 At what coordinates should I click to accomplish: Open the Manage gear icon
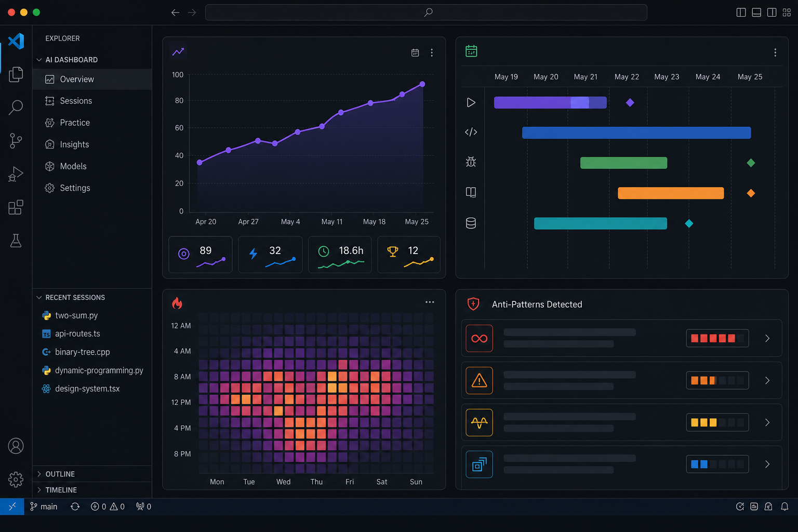[x=16, y=479]
